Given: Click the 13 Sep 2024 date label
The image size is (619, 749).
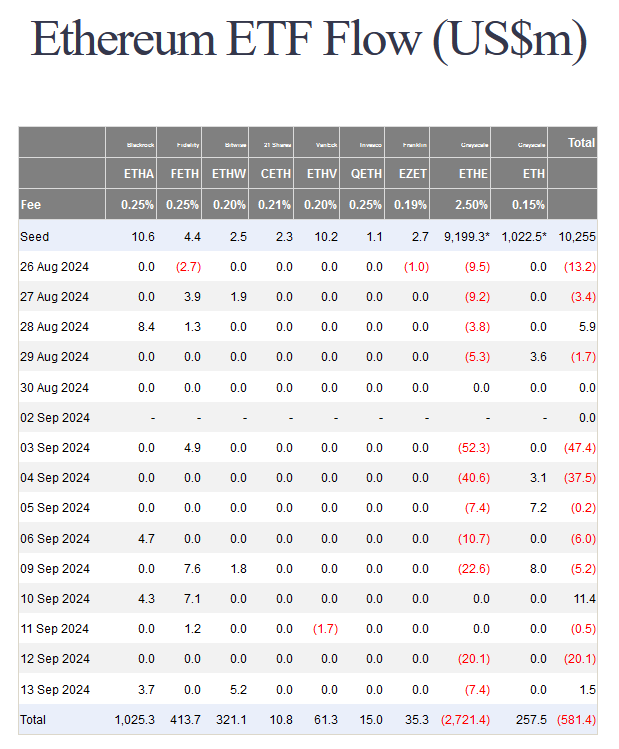Looking at the screenshot, I should [x=54, y=690].
